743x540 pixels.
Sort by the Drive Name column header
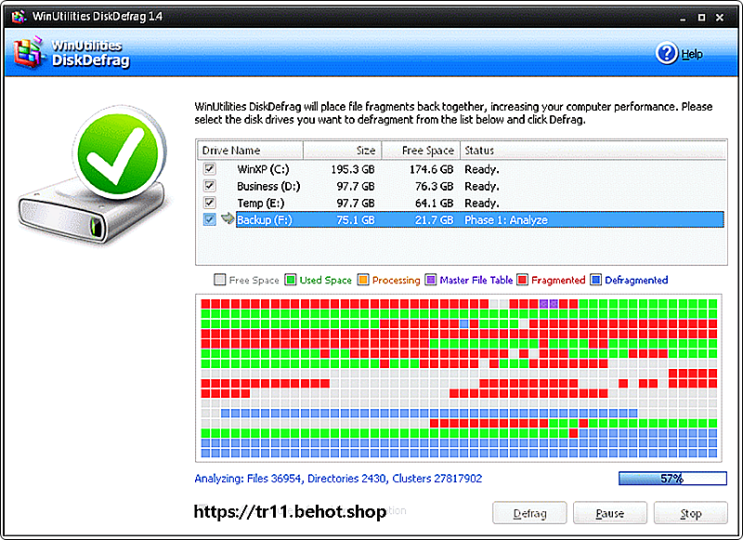click(250, 150)
